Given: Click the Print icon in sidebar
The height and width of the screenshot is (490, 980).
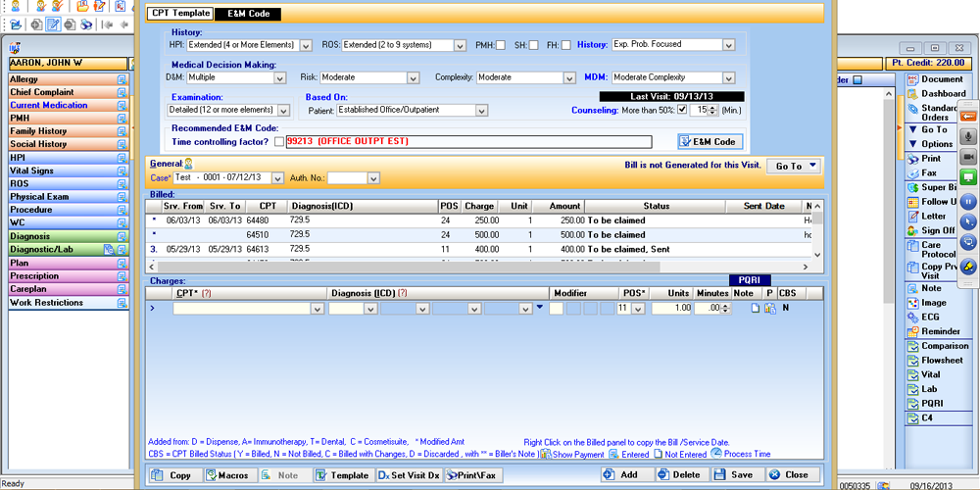Looking at the screenshot, I should [x=912, y=159].
